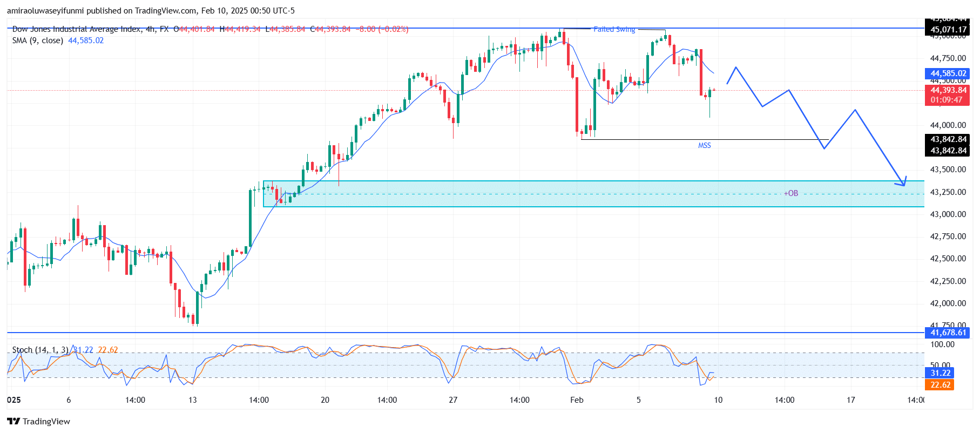The height and width of the screenshot is (433, 980).
Task: Click the 'MSS' label under the black line
Action: [x=704, y=146]
